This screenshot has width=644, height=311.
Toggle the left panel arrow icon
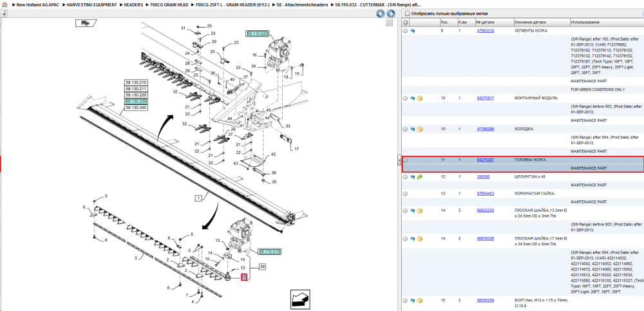[x=4, y=14]
